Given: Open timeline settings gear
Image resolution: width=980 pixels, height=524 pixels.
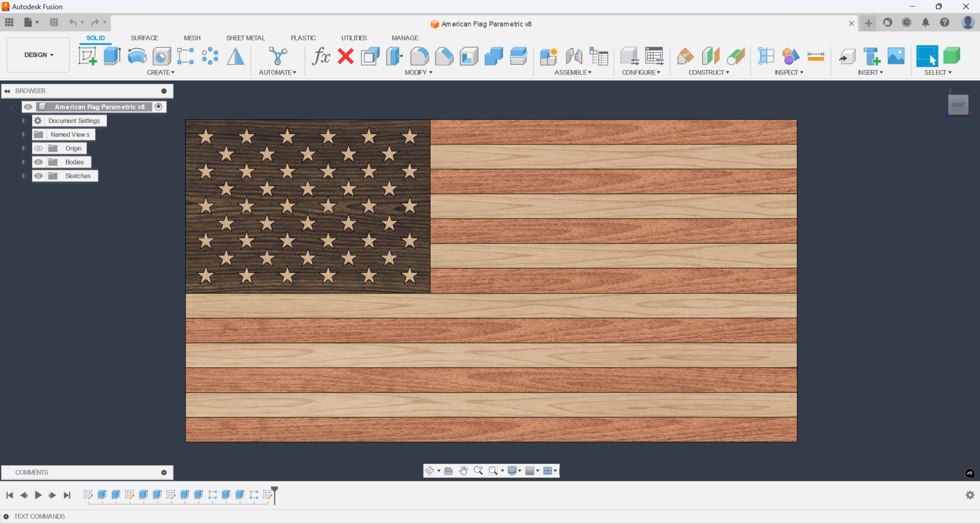Looking at the screenshot, I should pyautogui.click(x=970, y=495).
